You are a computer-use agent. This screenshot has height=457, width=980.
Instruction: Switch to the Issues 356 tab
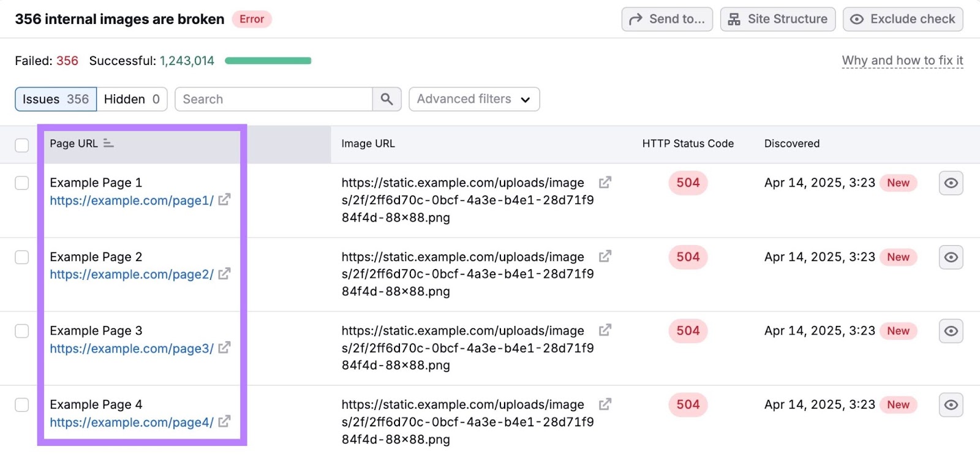(x=56, y=99)
